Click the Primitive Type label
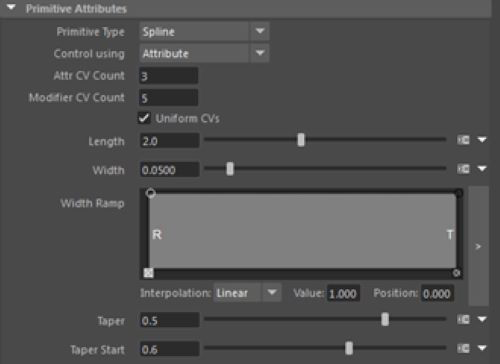The image size is (500, 364). [91, 32]
